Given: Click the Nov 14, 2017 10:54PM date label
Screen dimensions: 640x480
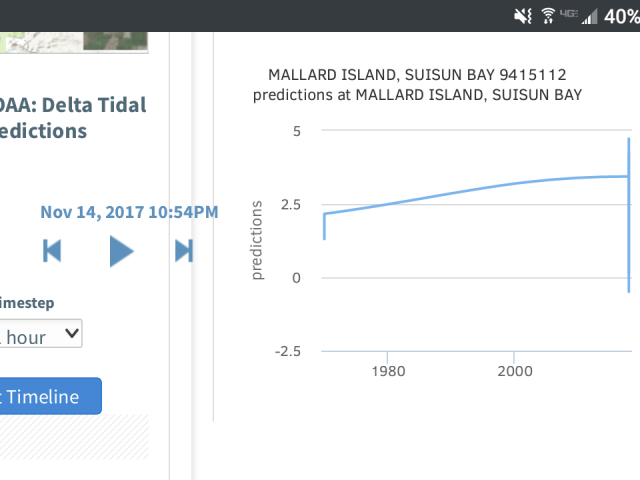Looking at the screenshot, I should coord(128,212).
